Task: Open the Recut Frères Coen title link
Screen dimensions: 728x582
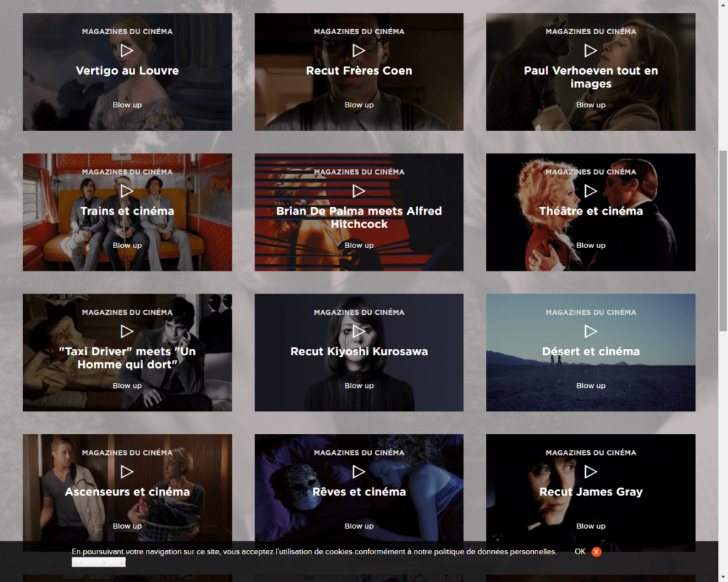Action: pyautogui.click(x=359, y=70)
